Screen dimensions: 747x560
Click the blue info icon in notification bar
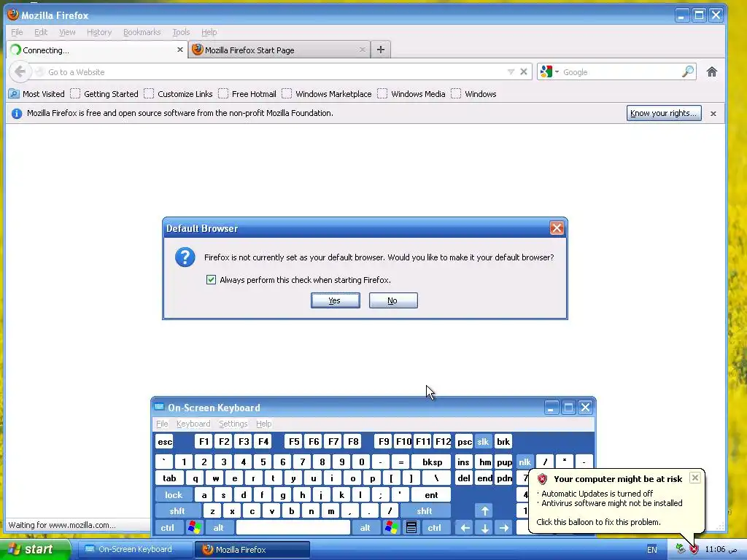coord(17,113)
